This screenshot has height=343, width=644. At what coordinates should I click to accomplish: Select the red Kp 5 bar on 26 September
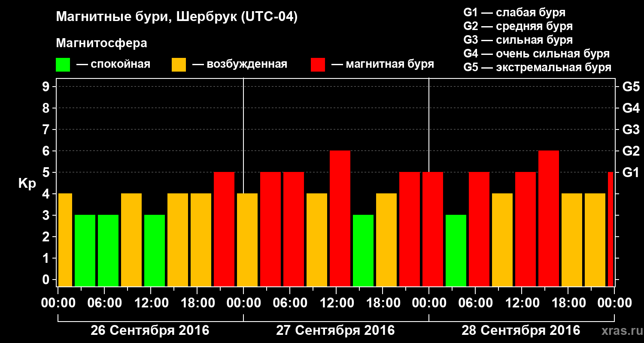pyautogui.click(x=224, y=229)
